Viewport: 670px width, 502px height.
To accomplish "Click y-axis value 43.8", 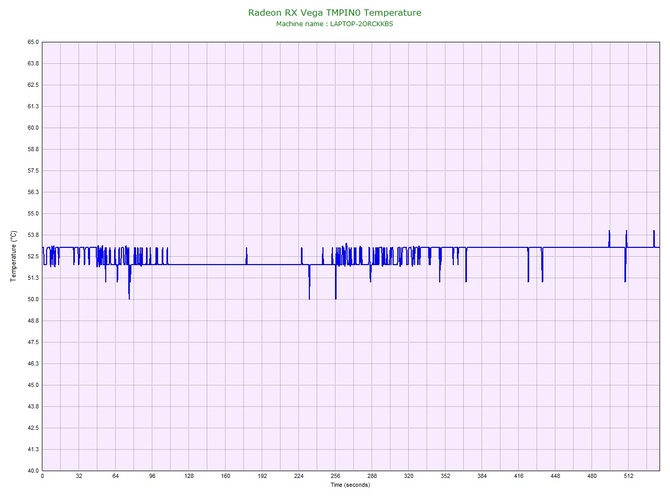I will 33,407.
